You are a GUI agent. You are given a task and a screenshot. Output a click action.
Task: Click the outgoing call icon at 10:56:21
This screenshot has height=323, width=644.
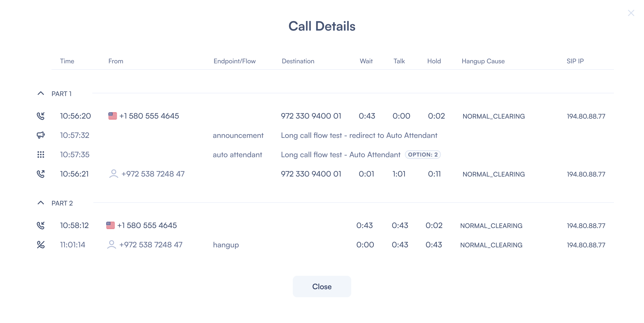[x=41, y=174]
